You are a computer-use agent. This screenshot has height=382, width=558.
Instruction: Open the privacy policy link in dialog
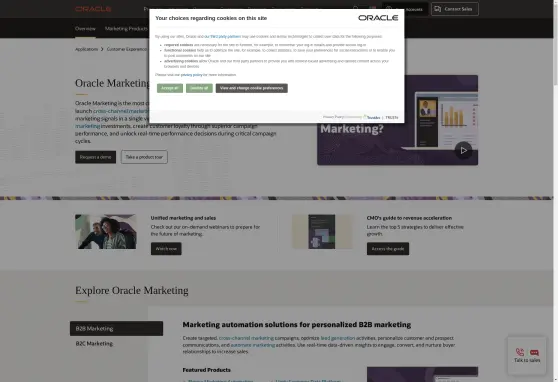click(191, 75)
